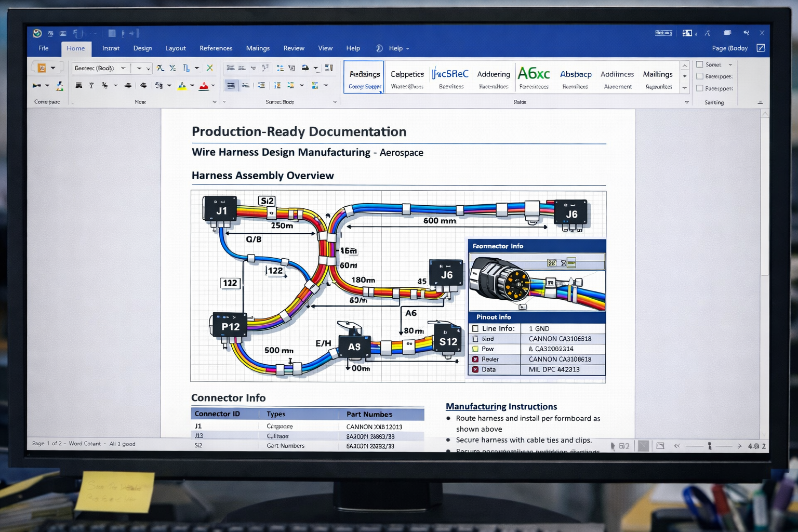The image size is (798, 532).
Task: Click the T italic-style text icon
Action: click(x=91, y=86)
